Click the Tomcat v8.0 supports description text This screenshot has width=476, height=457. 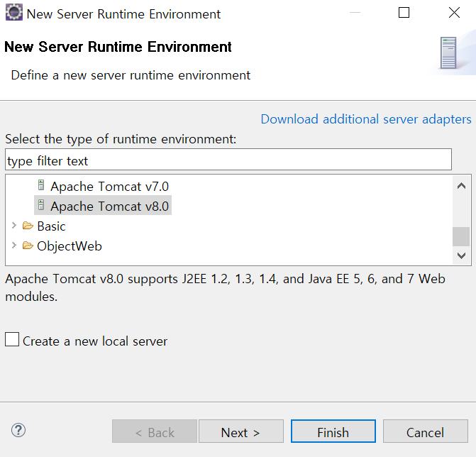tap(226, 287)
